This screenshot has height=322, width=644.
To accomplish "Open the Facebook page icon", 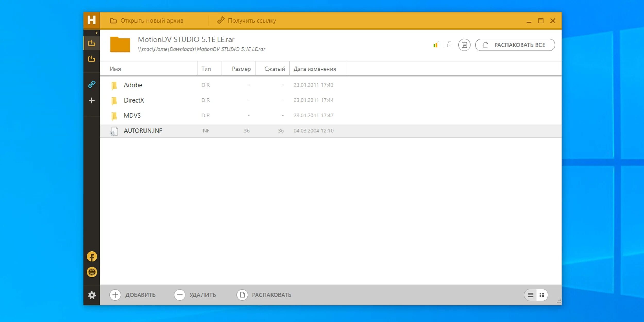I will click(x=92, y=257).
